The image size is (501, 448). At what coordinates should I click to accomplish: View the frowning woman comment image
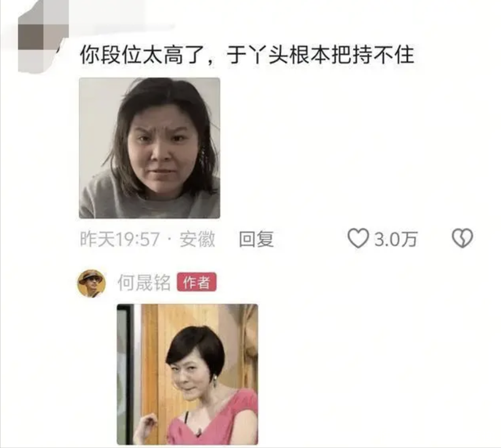point(150,148)
